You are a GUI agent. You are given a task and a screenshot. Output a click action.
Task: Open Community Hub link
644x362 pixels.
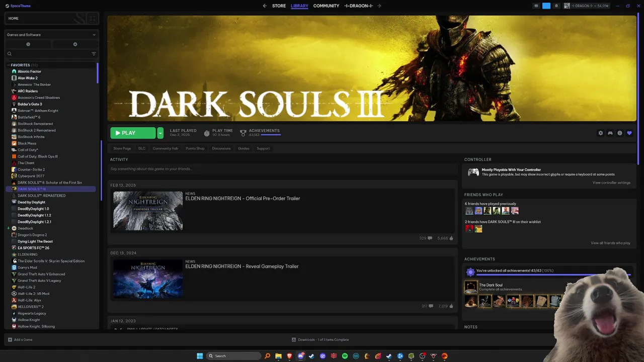(166, 148)
